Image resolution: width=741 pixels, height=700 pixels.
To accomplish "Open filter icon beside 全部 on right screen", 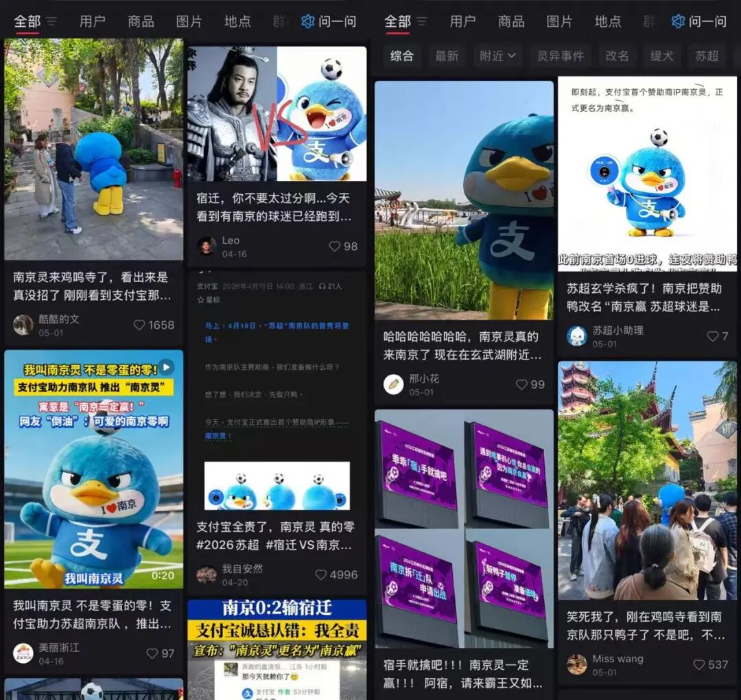I will pyautogui.click(x=421, y=21).
